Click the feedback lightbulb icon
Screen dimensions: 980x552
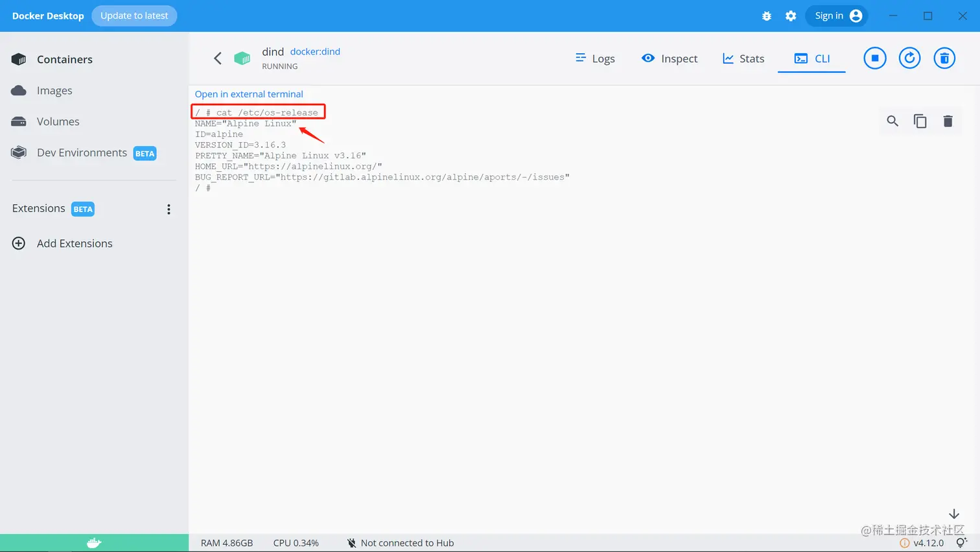click(962, 543)
